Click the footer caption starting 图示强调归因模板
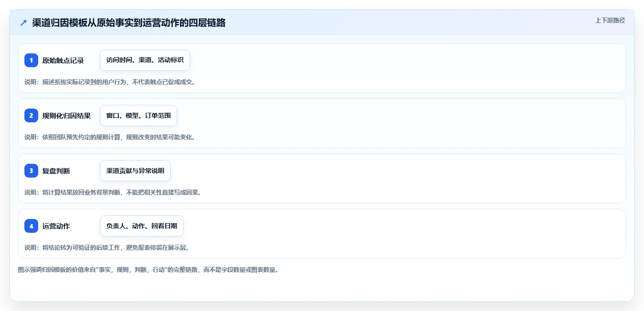644x311 pixels. 148,270
